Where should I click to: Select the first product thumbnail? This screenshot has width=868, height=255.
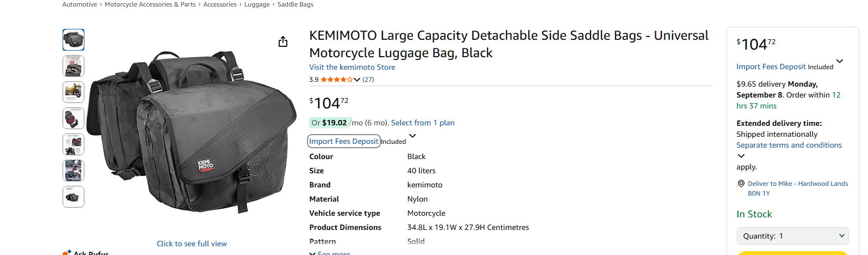[73, 40]
